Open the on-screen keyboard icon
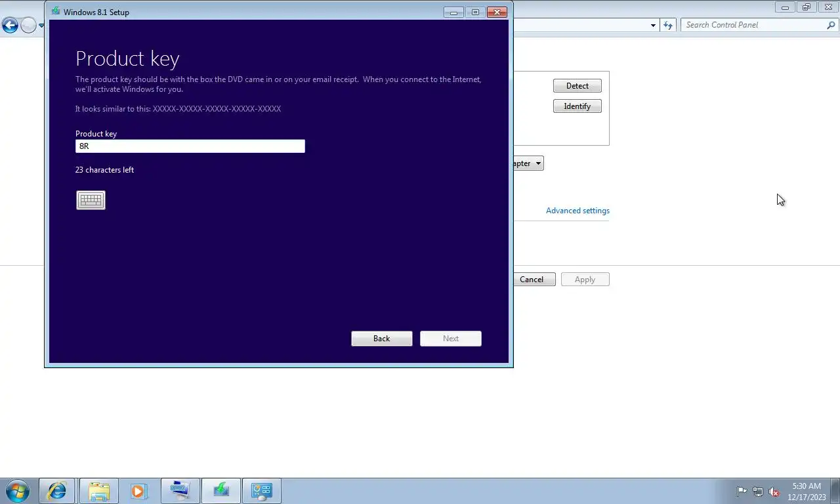Image resolution: width=840 pixels, height=504 pixels. pyautogui.click(x=91, y=200)
